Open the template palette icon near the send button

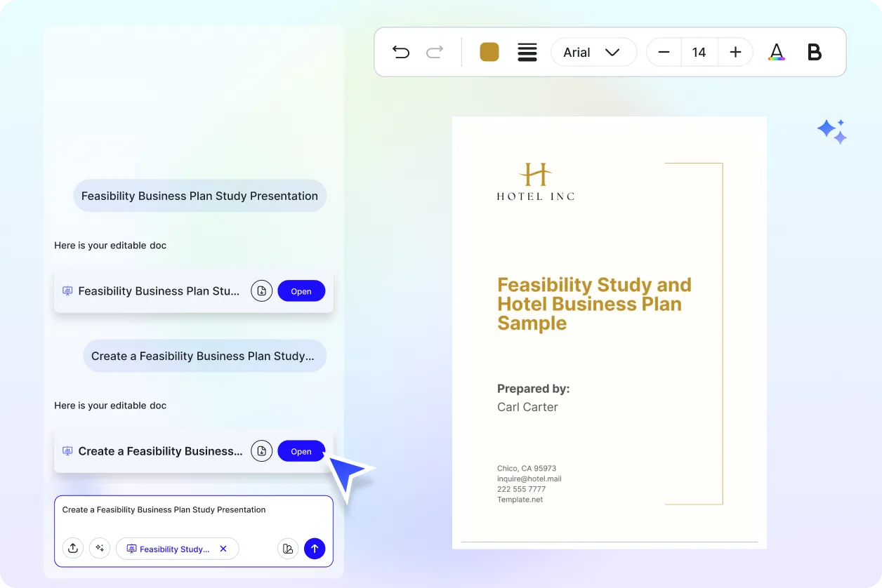(x=288, y=548)
